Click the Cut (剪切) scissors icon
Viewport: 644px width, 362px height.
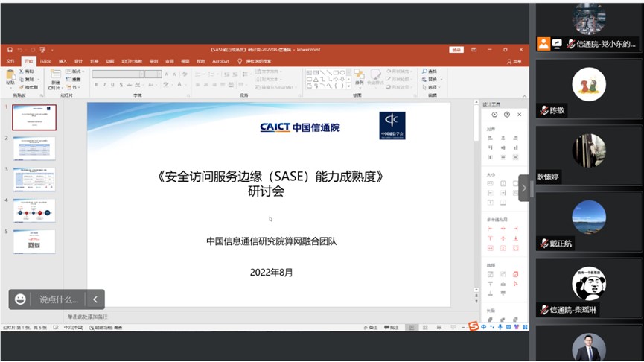pos(22,72)
